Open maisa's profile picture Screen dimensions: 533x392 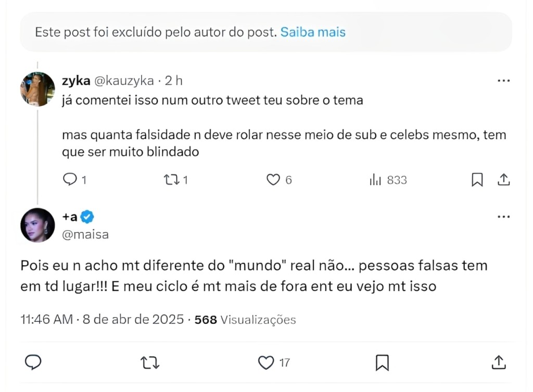37,226
